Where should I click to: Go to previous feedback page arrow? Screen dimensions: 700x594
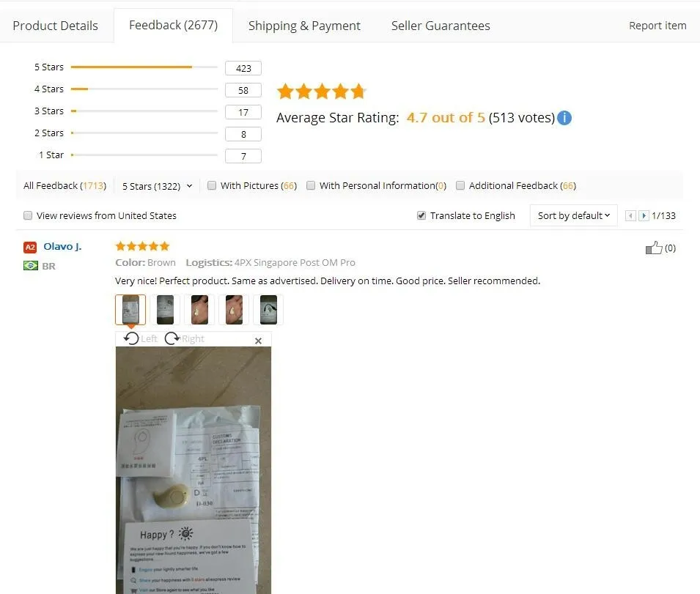click(630, 216)
